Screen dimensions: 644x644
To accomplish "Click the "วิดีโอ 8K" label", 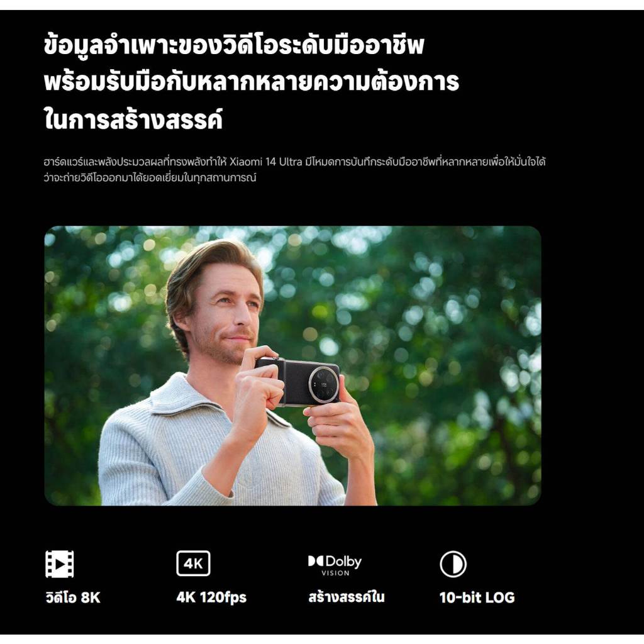I will coord(73,597).
